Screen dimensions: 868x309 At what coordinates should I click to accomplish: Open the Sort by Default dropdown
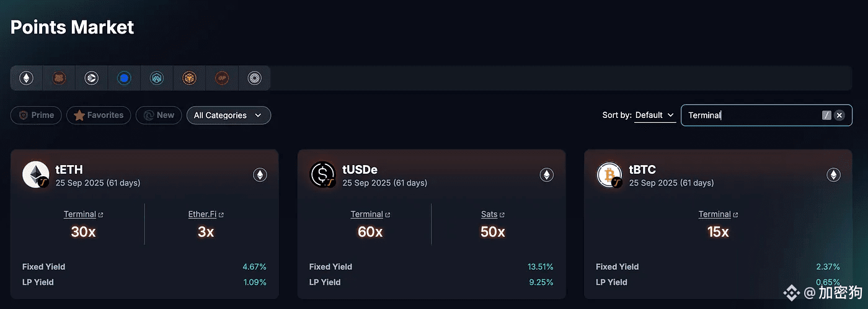tap(655, 115)
